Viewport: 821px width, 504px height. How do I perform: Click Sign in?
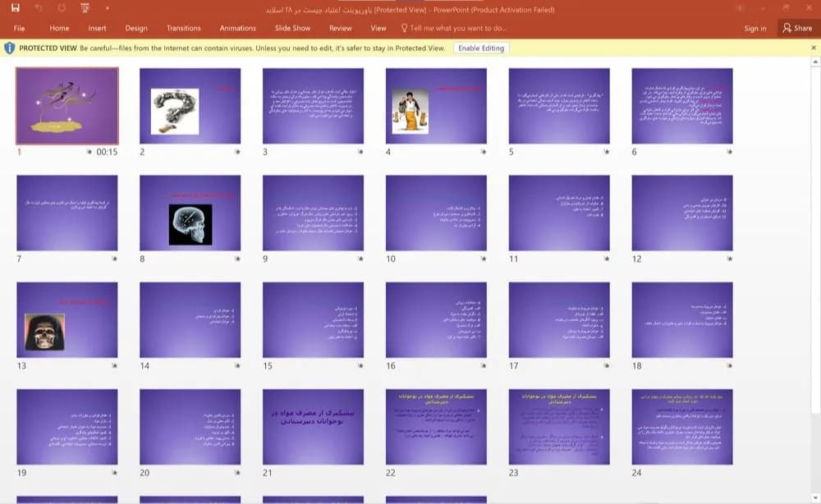755,28
